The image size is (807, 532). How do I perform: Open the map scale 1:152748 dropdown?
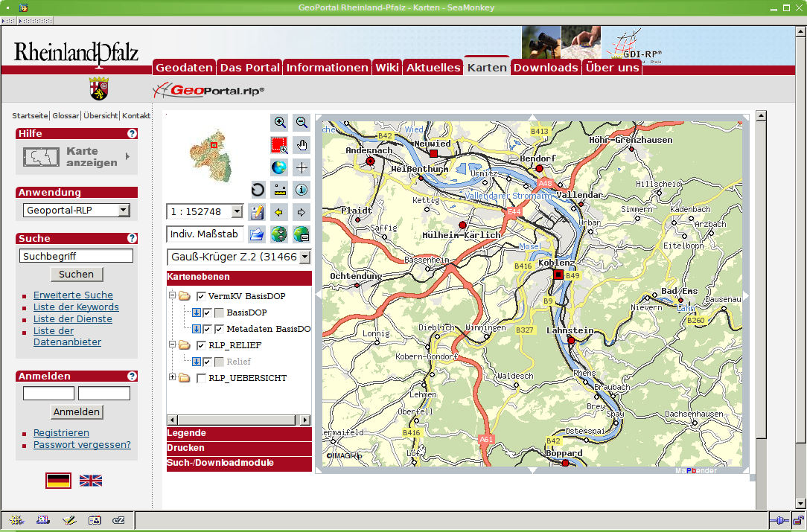[x=237, y=212]
